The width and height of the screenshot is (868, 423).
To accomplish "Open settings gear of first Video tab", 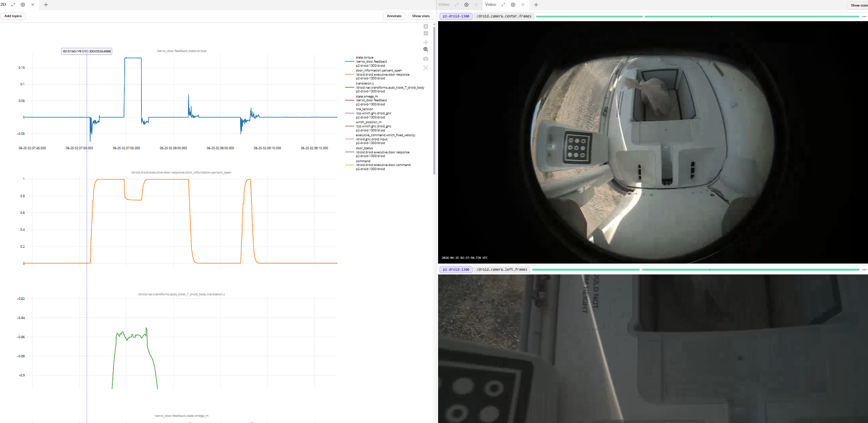I will pyautogui.click(x=467, y=5).
